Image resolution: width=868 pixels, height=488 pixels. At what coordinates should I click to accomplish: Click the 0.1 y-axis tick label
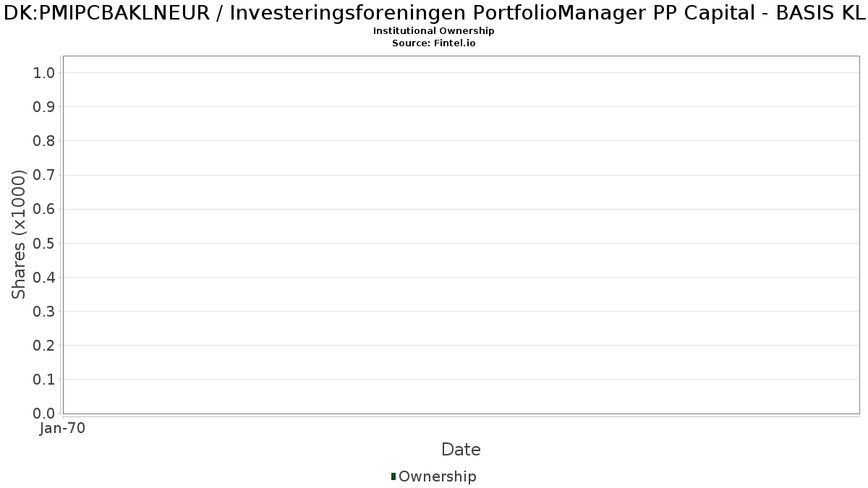tap(45, 380)
